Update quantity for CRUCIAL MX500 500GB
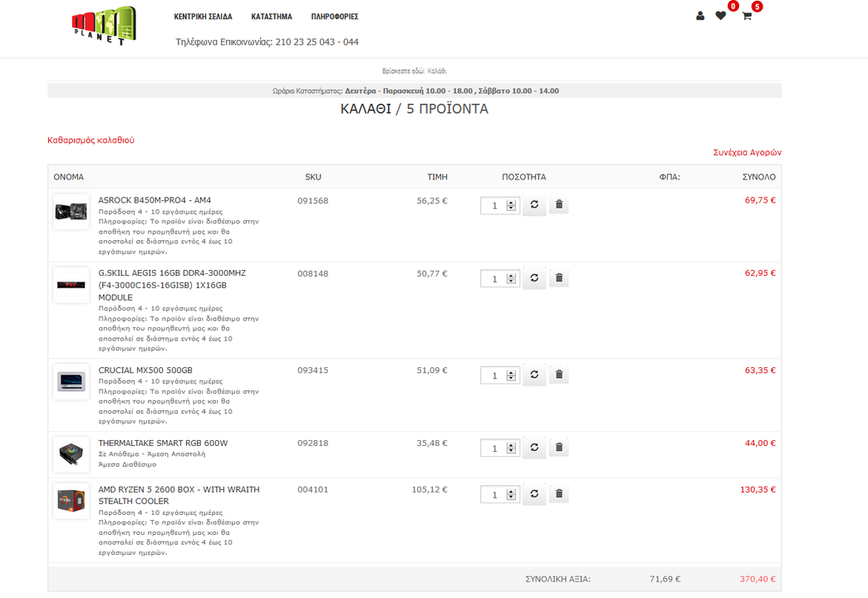868x598 pixels. pyautogui.click(x=534, y=375)
